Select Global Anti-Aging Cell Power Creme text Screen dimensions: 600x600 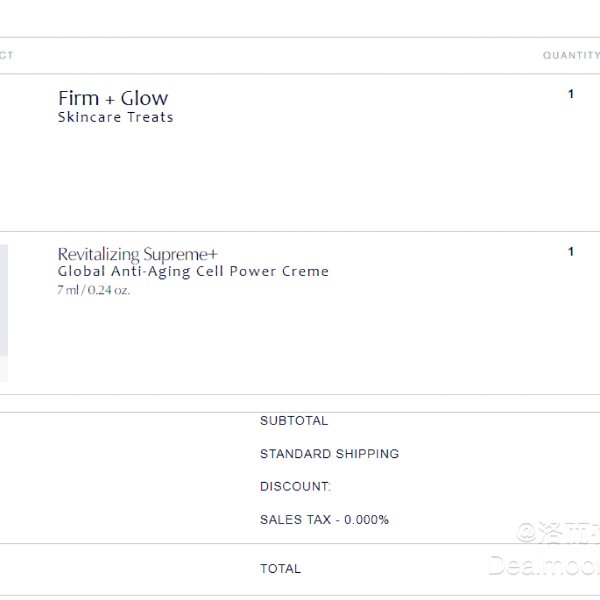(x=193, y=271)
